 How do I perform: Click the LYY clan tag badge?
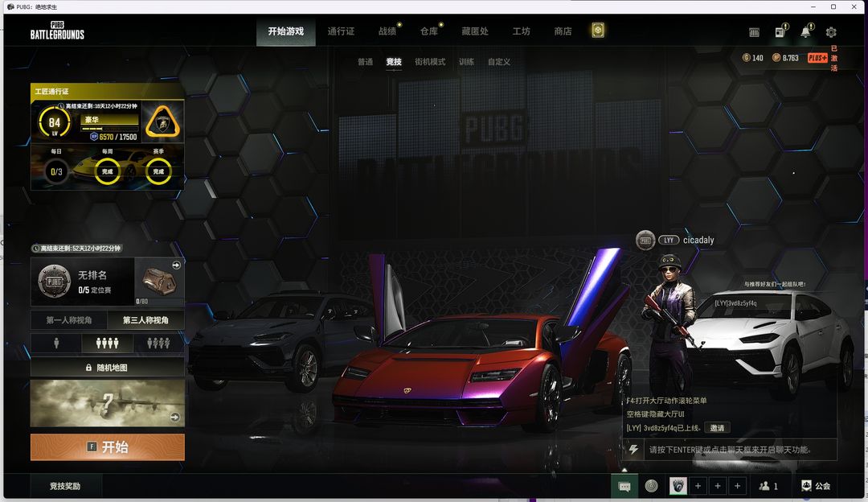[x=669, y=240]
